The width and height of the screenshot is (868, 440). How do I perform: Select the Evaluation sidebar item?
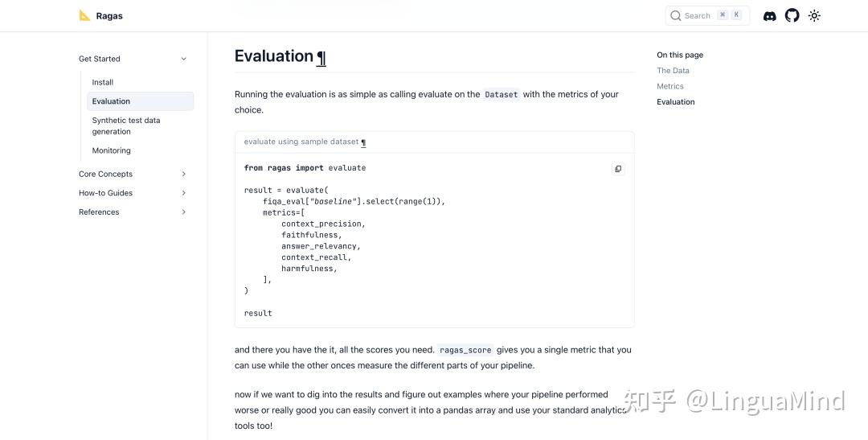click(x=111, y=101)
